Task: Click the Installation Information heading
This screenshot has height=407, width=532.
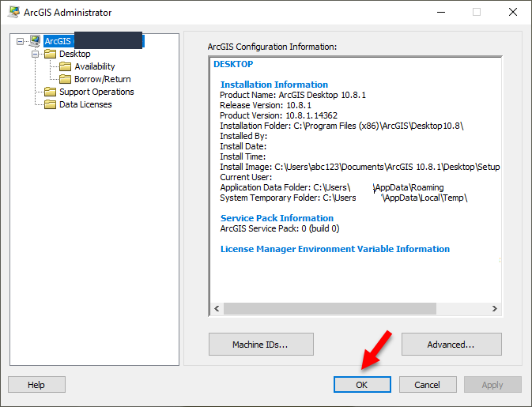Action: tap(274, 85)
